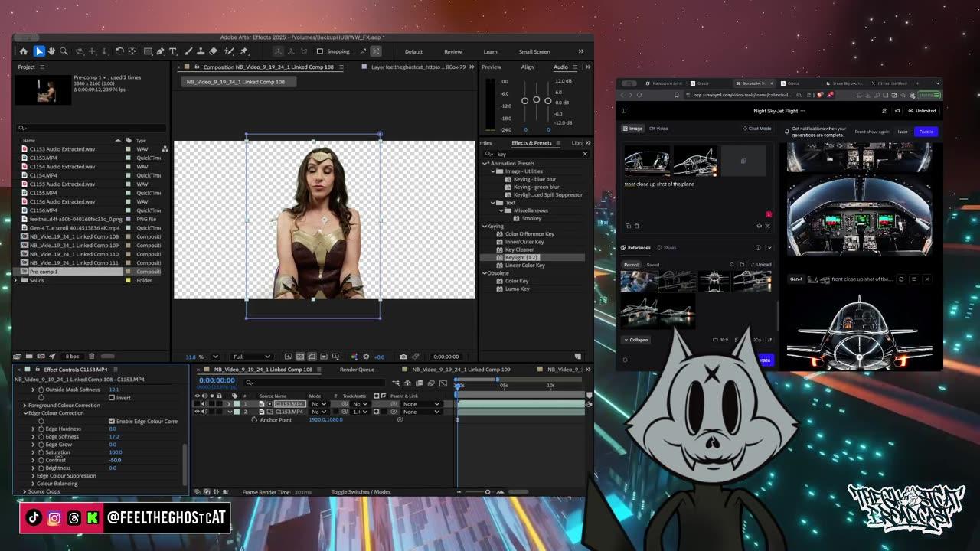Click the left audio level slider knob

click(525, 101)
